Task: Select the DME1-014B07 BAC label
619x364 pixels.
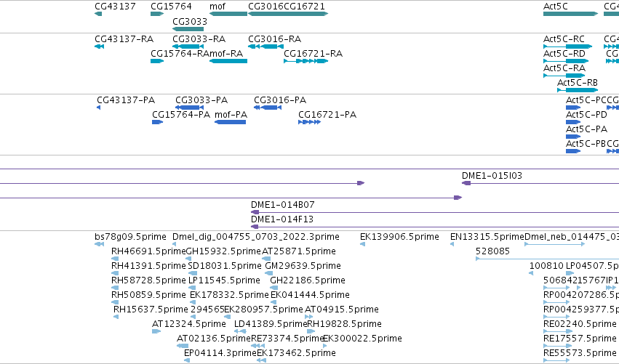Action: coord(283,205)
